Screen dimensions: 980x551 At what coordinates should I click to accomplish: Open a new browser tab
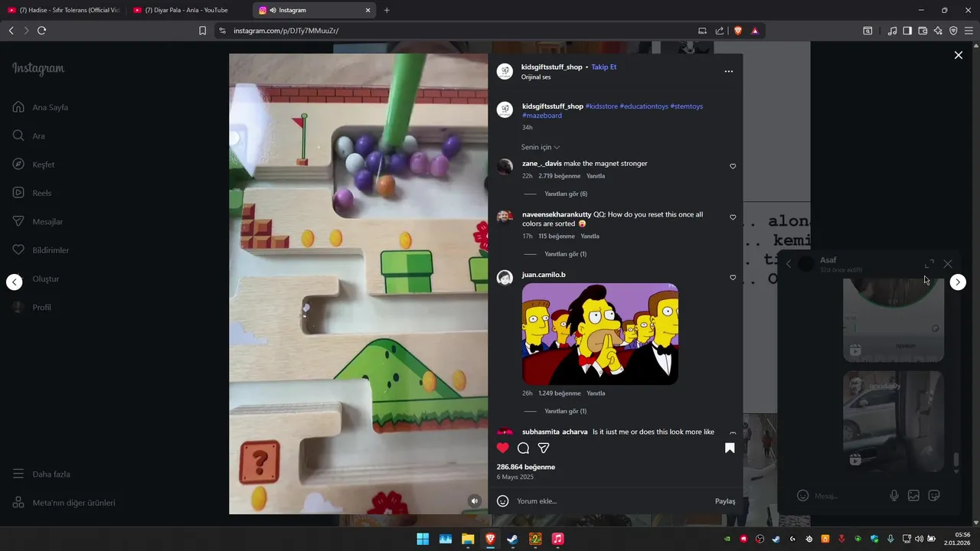click(387, 10)
